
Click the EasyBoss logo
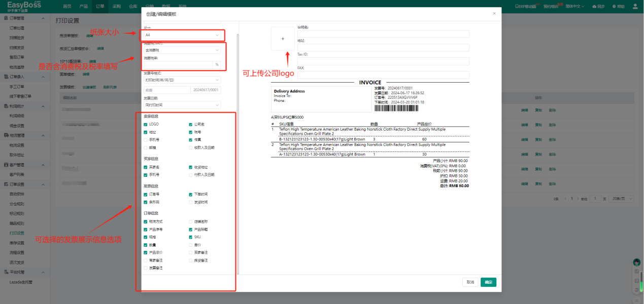pos(24,6)
